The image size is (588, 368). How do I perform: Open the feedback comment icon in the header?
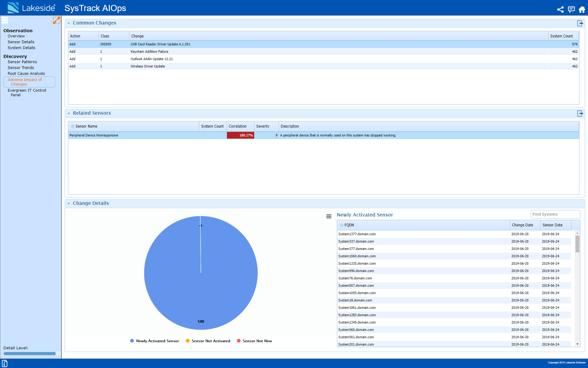tap(571, 10)
